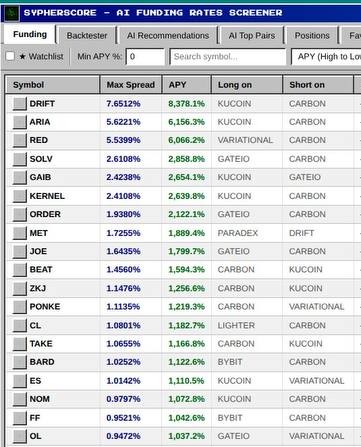Click BYBIT in the BARD row

(x=230, y=362)
